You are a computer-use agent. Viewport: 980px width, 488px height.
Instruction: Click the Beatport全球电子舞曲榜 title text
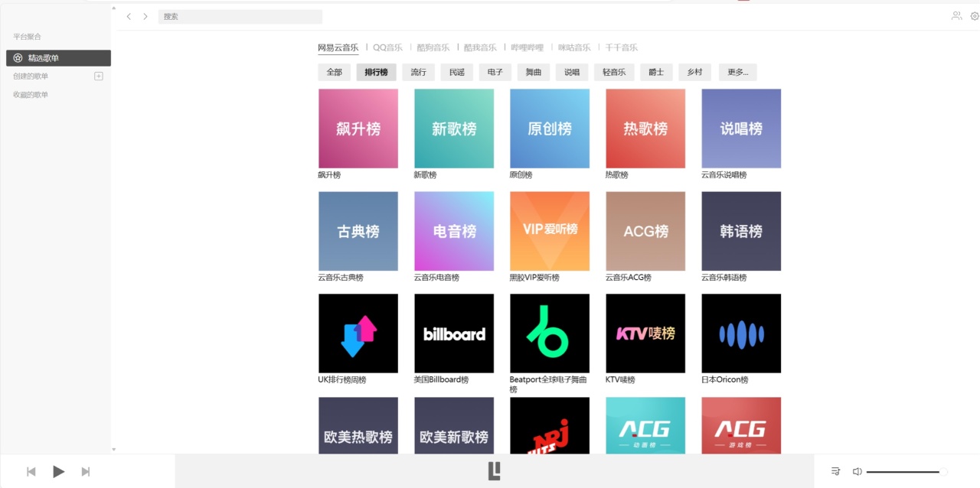[548, 385]
